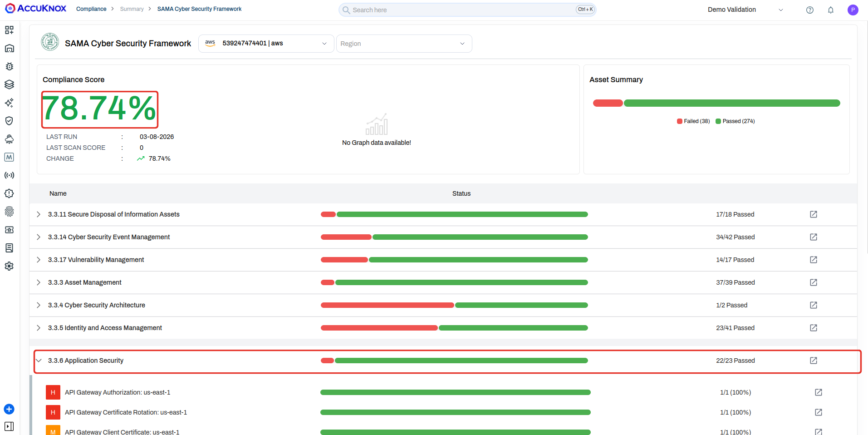Viewport: 868px width, 435px height.
Task: Open the Demo Validation tenant dropdown
Action: (745, 10)
